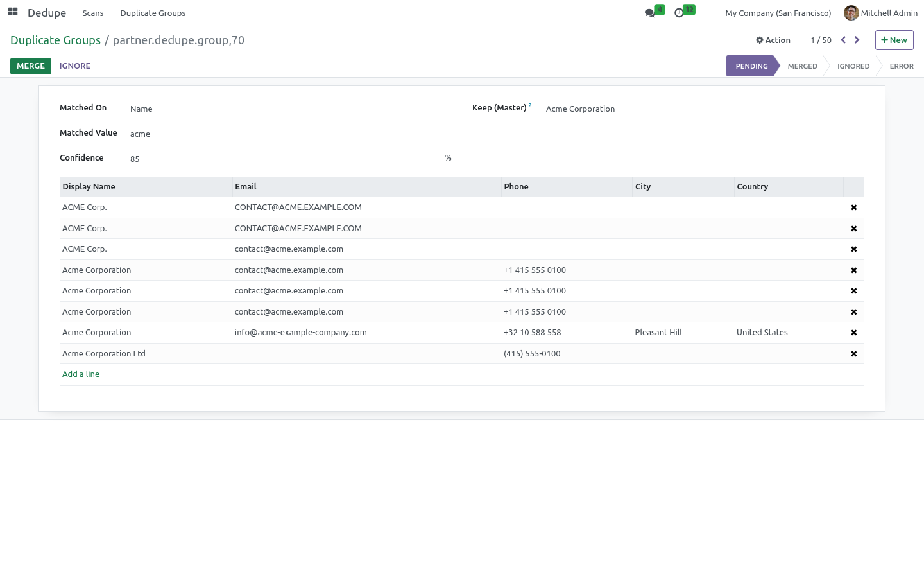Set status to Merged in the statusbar
The width and height of the screenshot is (924, 578).
802,66
